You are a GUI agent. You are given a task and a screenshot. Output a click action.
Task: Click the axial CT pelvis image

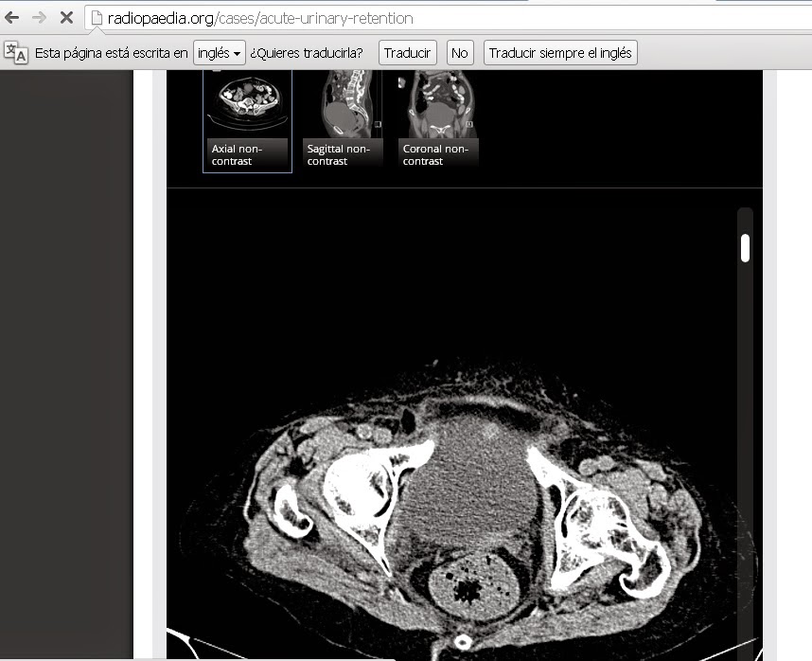465,425
